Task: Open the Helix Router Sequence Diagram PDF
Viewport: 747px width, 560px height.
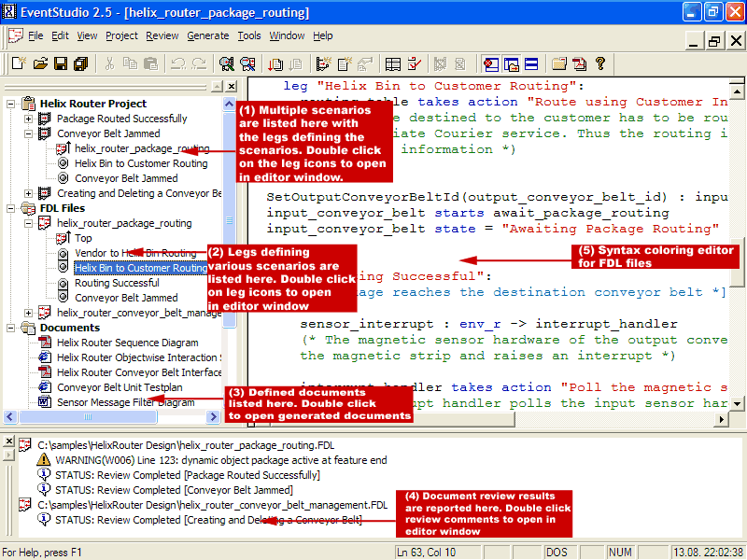Action: pyautogui.click(x=128, y=343)
